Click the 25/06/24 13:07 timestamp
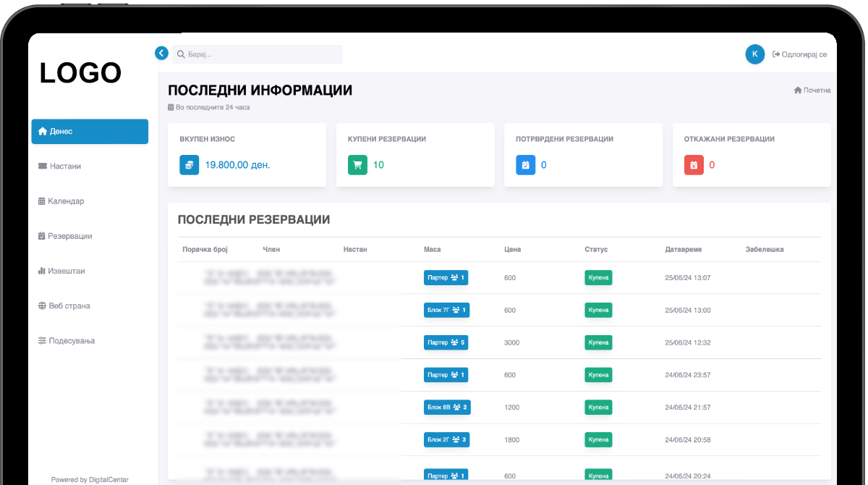Screen dimensions: 868x485 point(688,278)
